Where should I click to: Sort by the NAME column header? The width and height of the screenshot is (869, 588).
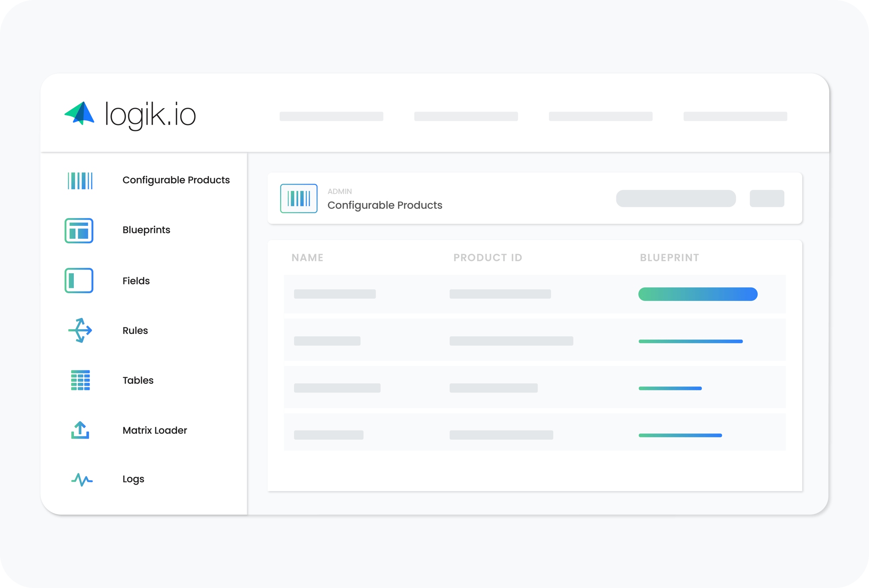(308, 258)
